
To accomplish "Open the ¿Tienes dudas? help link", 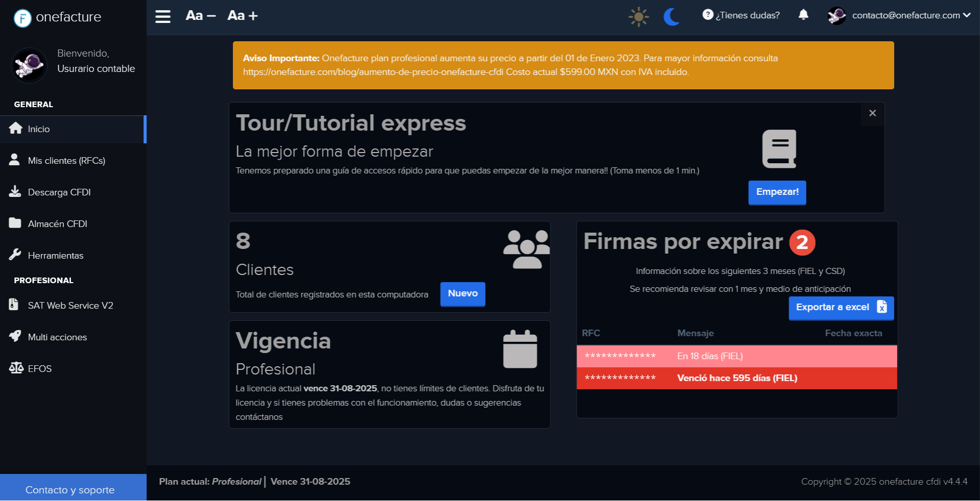I will coord(741,15).
